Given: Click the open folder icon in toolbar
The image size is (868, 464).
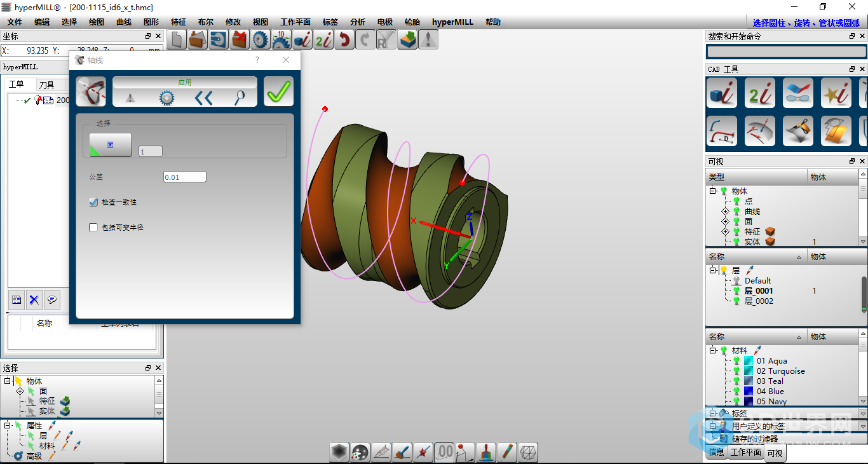Looking at the screenshot, I should coord(198,39).
